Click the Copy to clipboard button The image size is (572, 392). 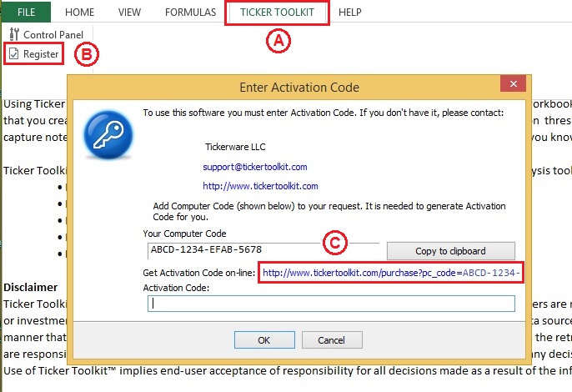451,251
